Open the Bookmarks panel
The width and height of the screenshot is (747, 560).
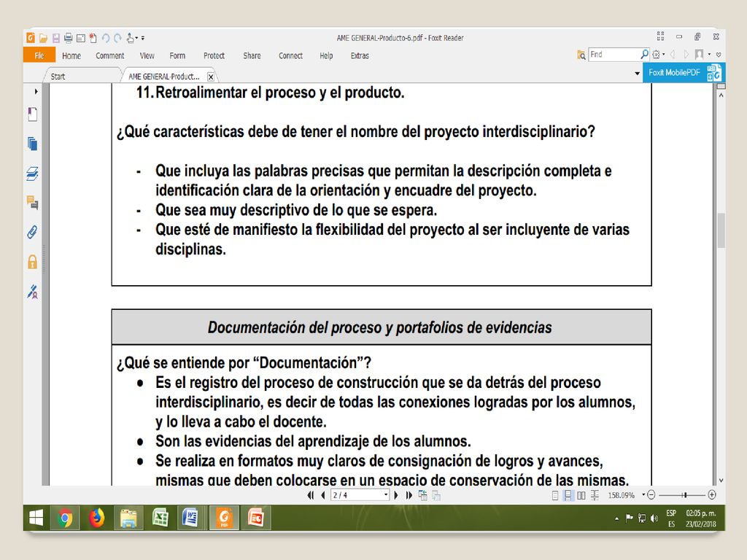tap(32, 114)
